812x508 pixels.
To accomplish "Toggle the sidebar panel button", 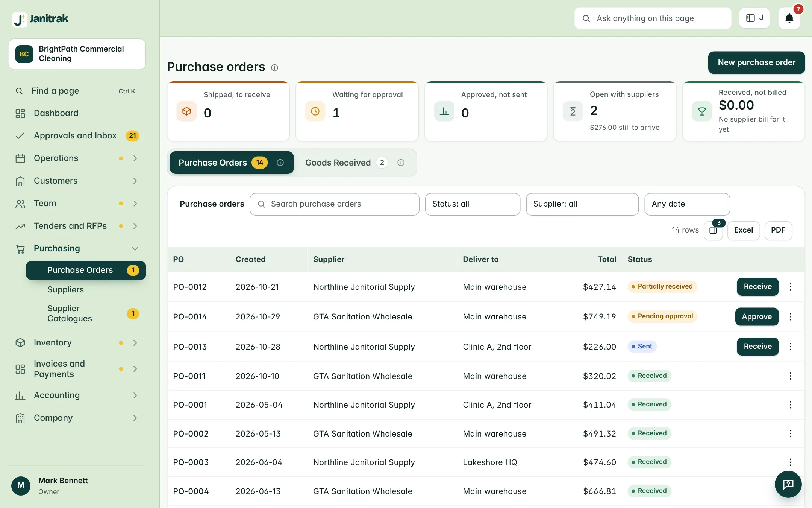I will click(x=754, y=18).
